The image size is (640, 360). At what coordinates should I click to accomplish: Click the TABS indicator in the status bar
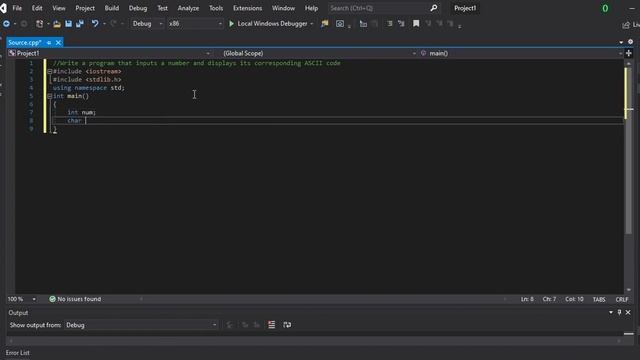599,299
